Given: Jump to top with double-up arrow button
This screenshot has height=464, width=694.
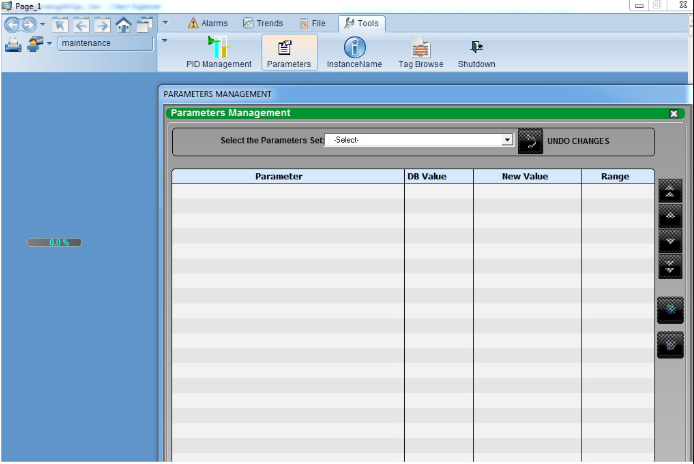Looking at the screenshot, I should coord(670,191).
